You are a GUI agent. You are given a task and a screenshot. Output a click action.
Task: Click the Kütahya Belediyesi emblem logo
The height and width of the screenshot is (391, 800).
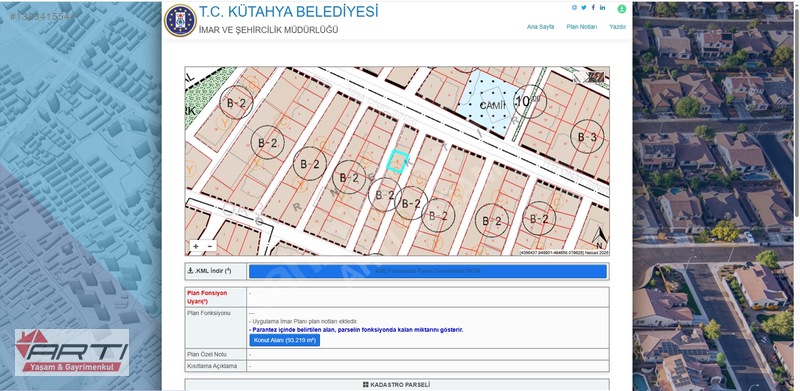pos(180,20)
